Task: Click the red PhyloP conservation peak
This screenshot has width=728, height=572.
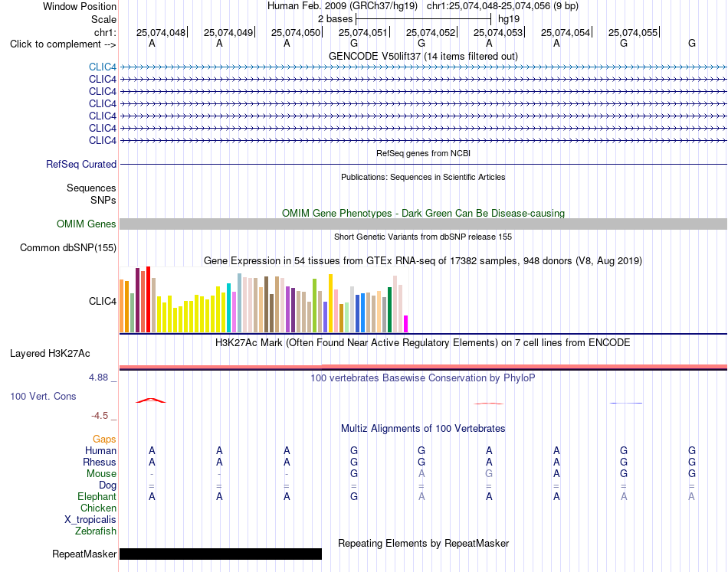Action: point(150,400)
